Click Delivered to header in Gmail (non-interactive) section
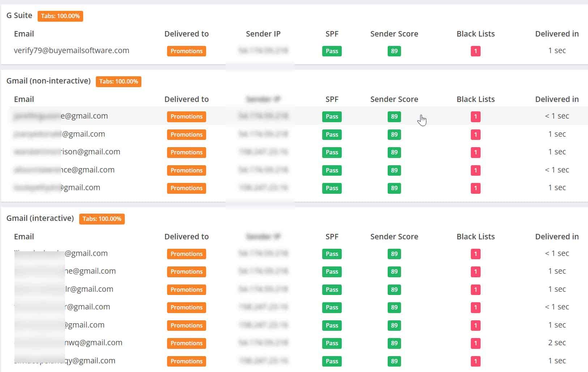This screenshot has height=372, width=588. click(x=186, y=99)
